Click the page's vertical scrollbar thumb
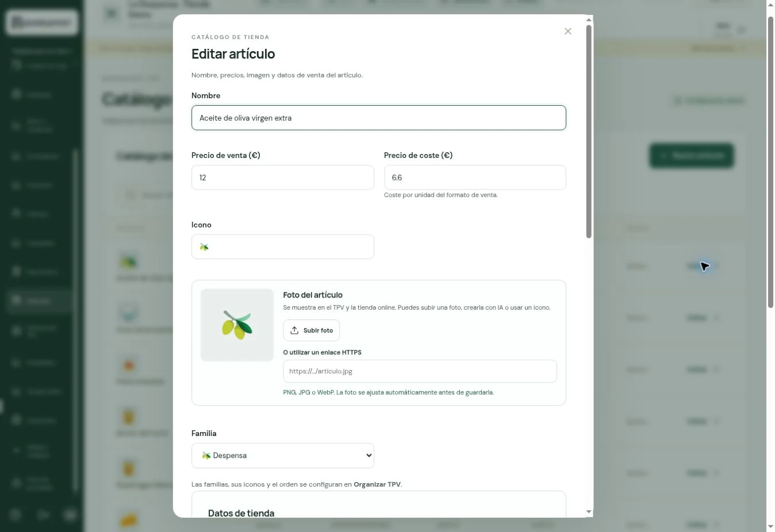The height and width of the screenshot is (532, 775). point(770,162)
